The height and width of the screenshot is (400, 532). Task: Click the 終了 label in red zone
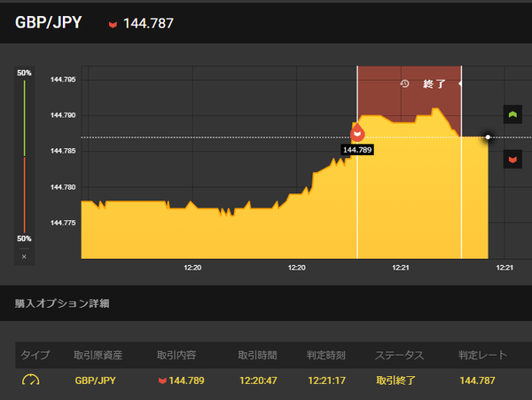pyautogui.click(x=434, y=83)
